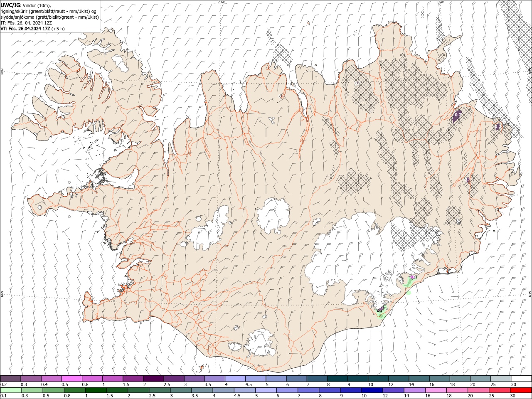
Task: Click the "1.7" precipitation value on the southeast coast
Action: [x=414, y=277]
